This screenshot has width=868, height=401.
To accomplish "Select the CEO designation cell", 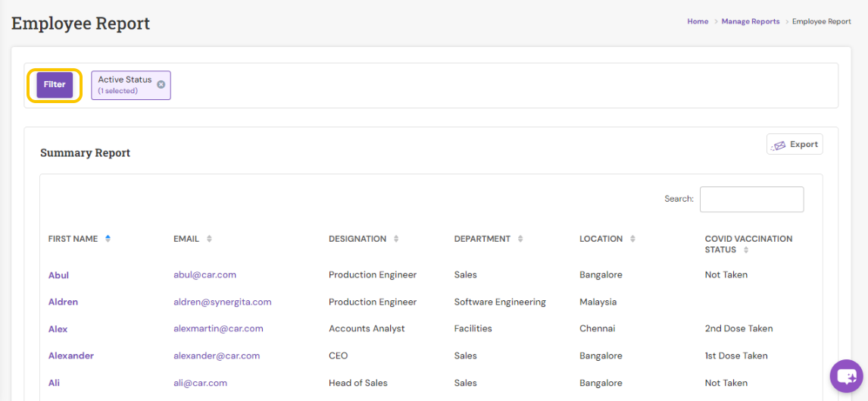I will tap(339, 356).
